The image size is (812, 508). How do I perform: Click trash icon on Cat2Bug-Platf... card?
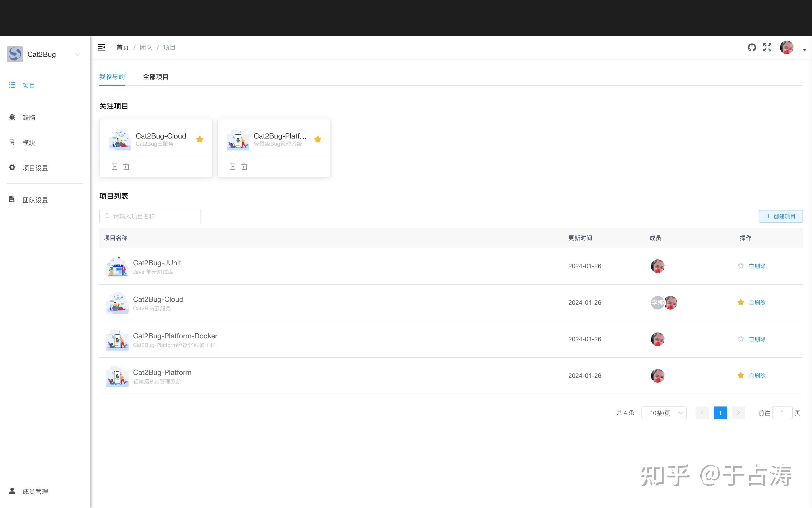coord(244,167)
